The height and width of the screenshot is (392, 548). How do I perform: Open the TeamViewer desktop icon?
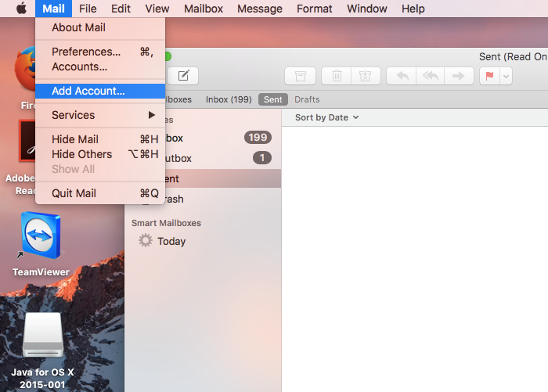41,238
